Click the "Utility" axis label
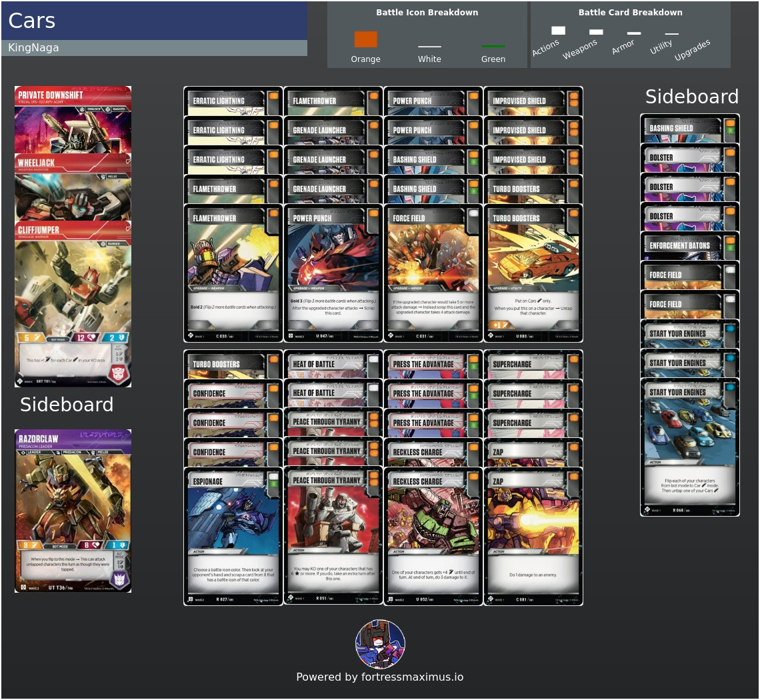Screen dimensions: 760x700 coord(661,47)
